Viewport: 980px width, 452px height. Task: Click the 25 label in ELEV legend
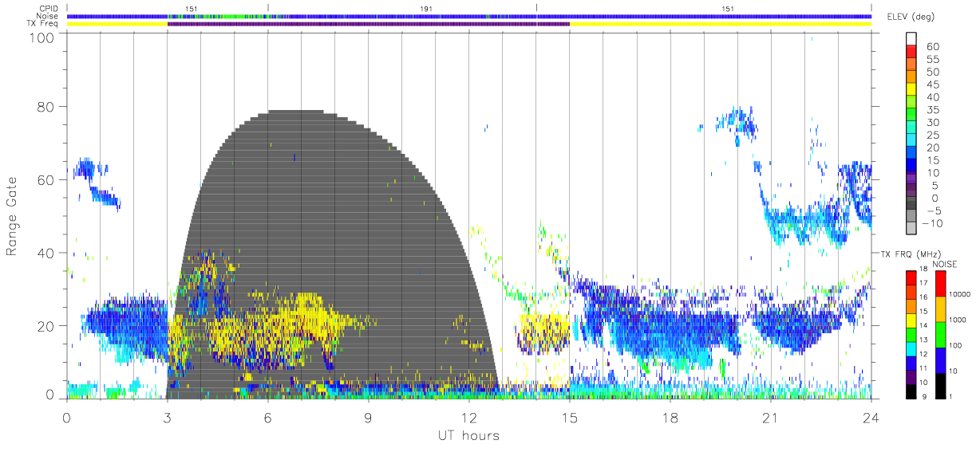[932, 136]
